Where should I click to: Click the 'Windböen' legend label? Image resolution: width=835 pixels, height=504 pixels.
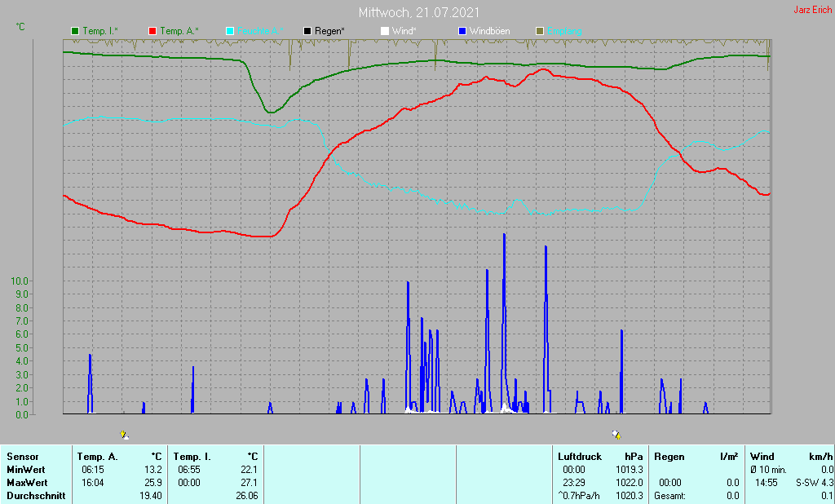pyautogui.click(x=489, y=32)
